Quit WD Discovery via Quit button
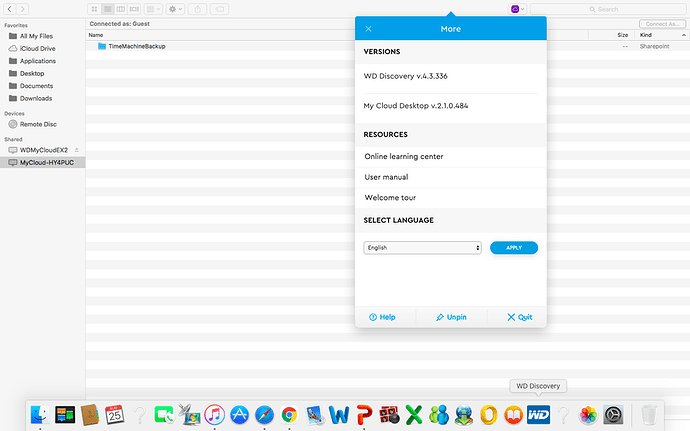The height and width of the screenshot is (431, 690). pyautogui.click(x=520, y=317)
